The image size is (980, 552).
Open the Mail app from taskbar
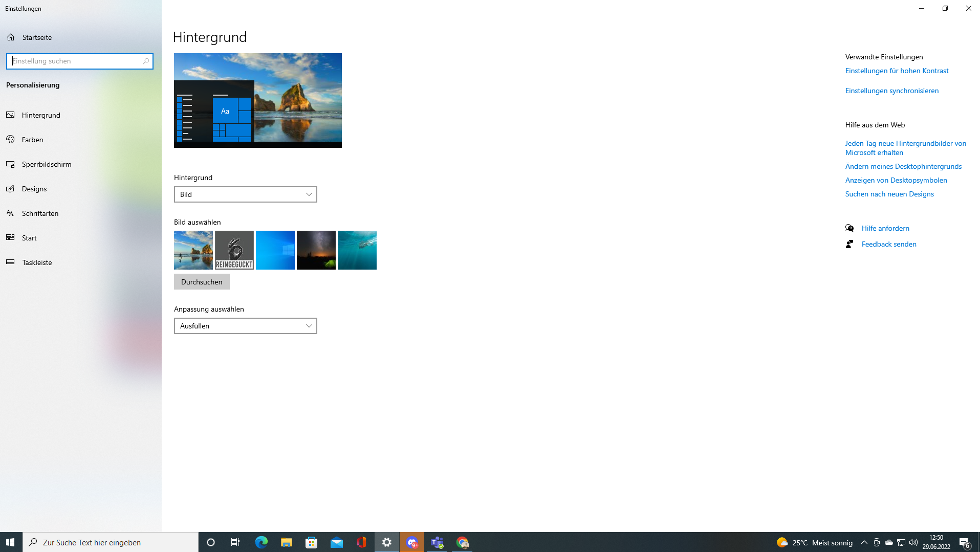(x=336, y=542)
